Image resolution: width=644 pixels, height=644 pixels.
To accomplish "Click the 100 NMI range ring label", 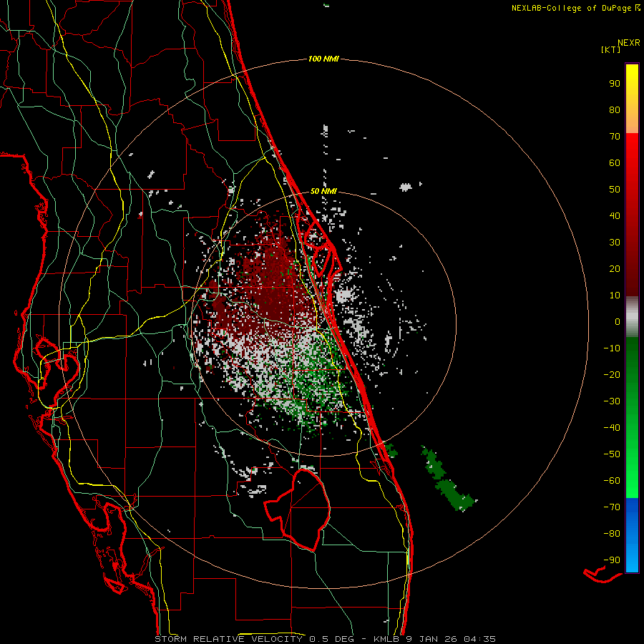I will coord(323,59).
